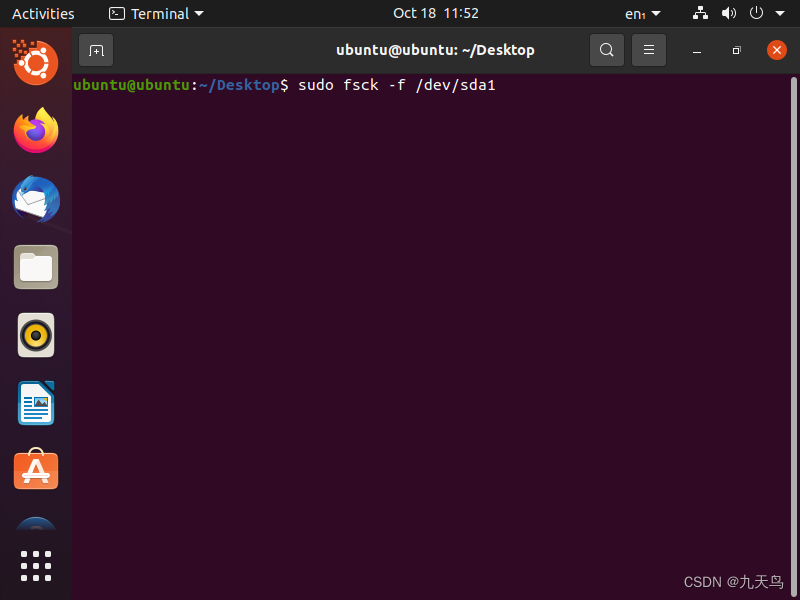
Task: Click the network status icon
Action: (x=700, y=13)
